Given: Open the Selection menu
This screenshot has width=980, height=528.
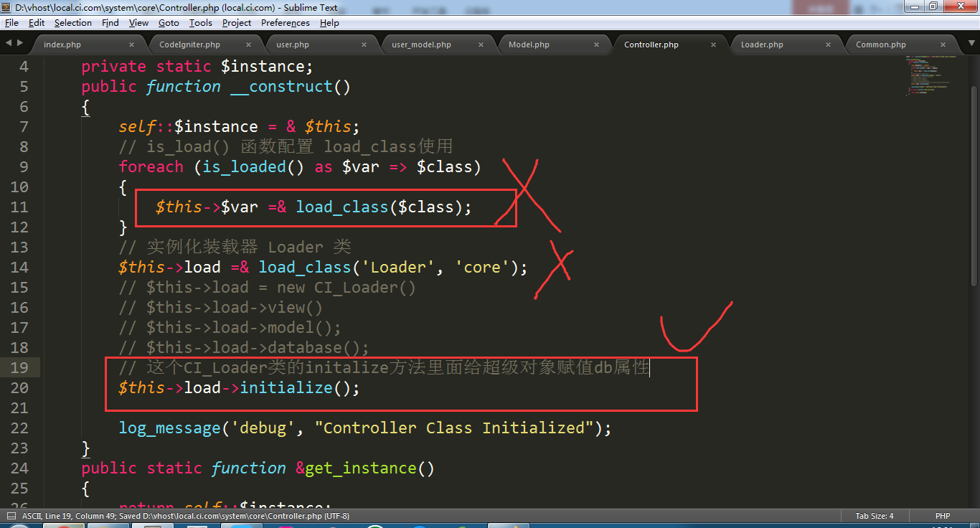Looking at the screenshot, I should tap(73, 23).
